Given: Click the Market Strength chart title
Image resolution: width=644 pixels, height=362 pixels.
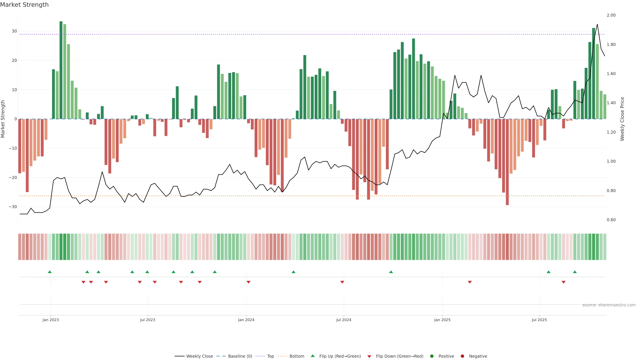Looking at the screenshot, I should coord(24,5).
